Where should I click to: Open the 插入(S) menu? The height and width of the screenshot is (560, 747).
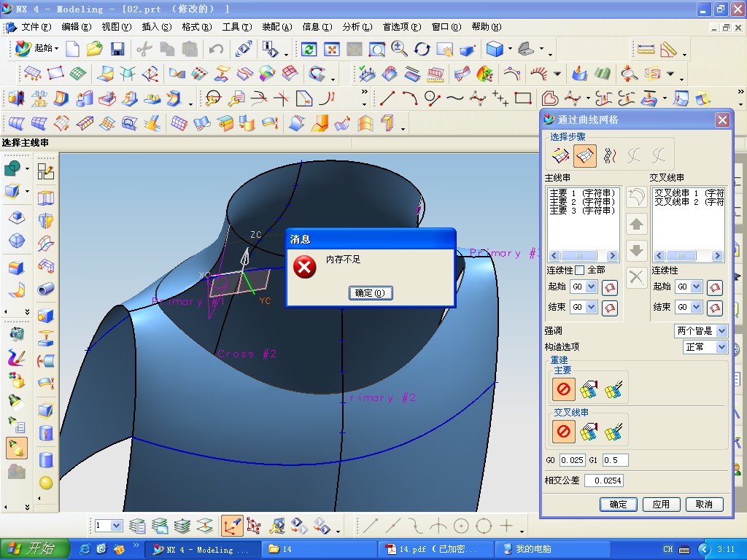157,27
